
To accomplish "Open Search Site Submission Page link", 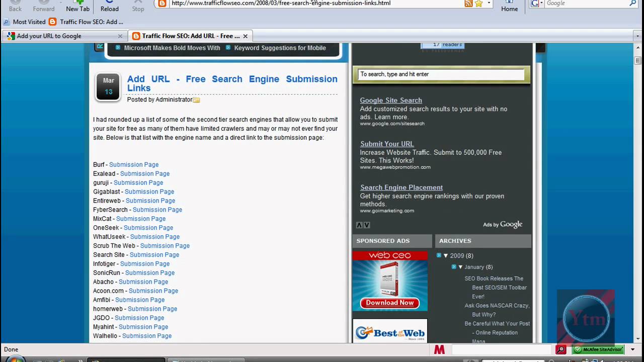I will pyautogui.click(x=154, y=255).
